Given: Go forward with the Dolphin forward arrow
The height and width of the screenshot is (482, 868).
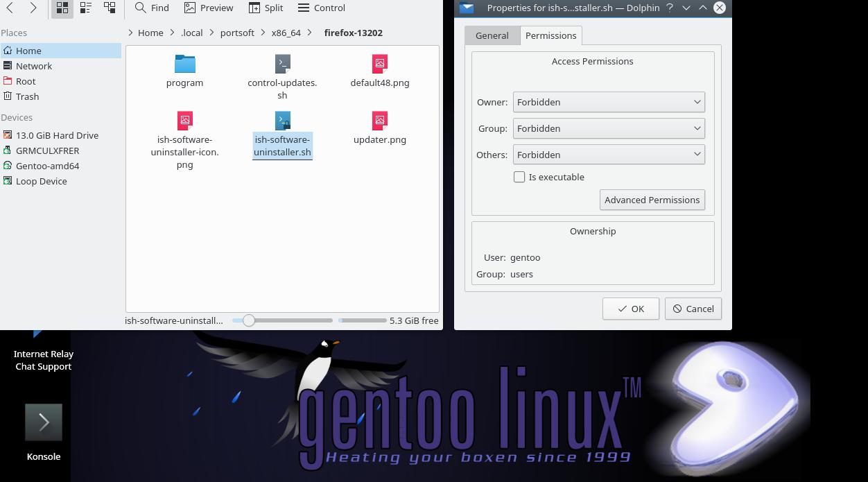Looking at the screenshot, I should (x=33, y=8).
